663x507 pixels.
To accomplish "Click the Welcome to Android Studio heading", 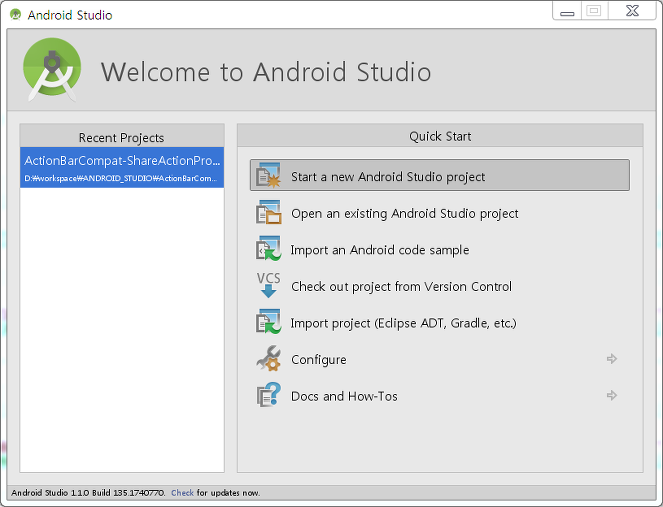I will 266,72.
